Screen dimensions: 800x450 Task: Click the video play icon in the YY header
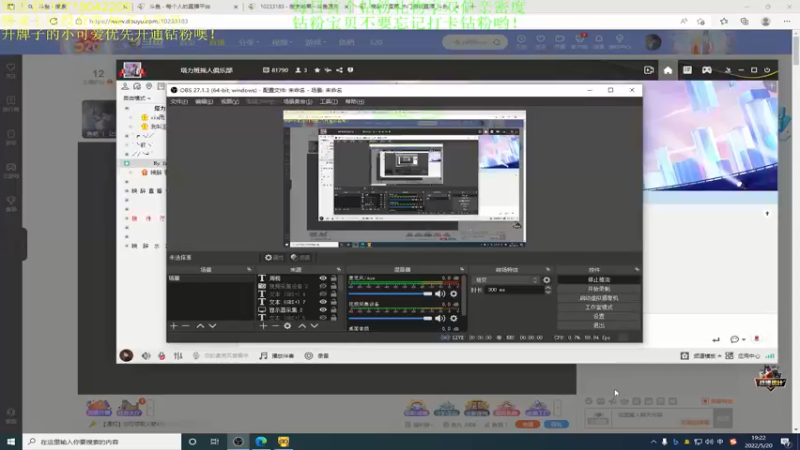point(649,70)
